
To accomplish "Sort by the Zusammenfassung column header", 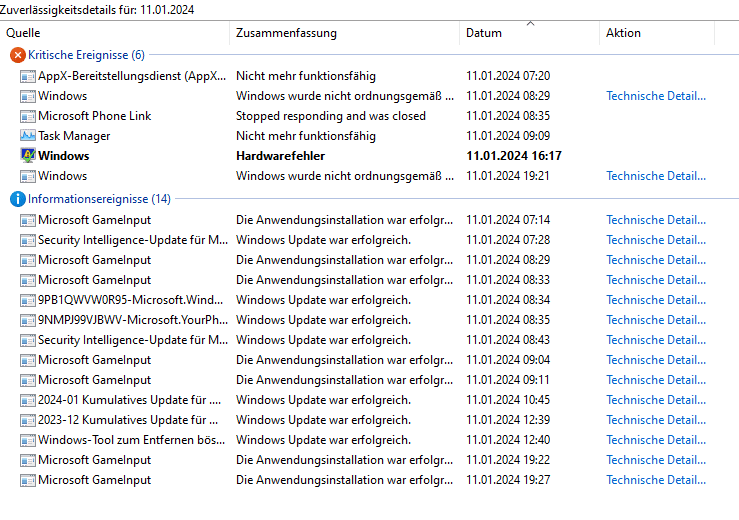I will click(345, 33).
